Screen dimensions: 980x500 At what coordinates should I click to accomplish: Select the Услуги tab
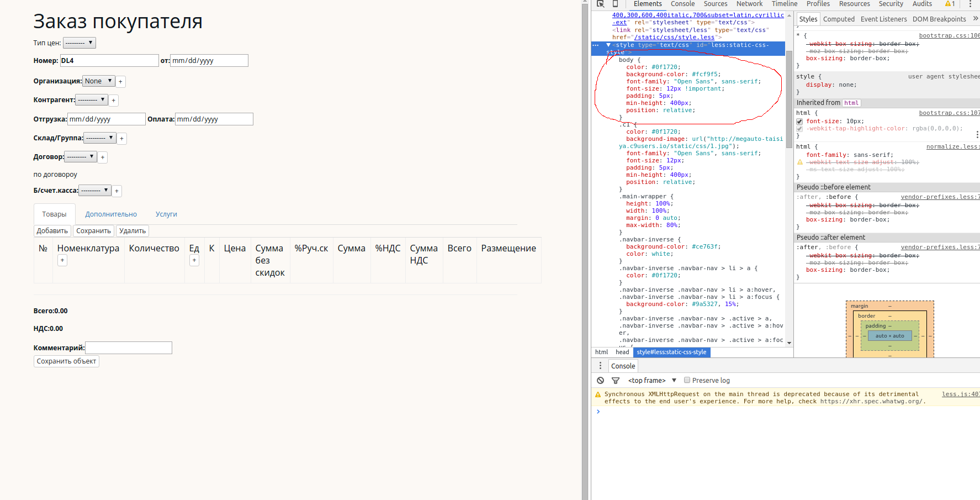coord(166,214)
